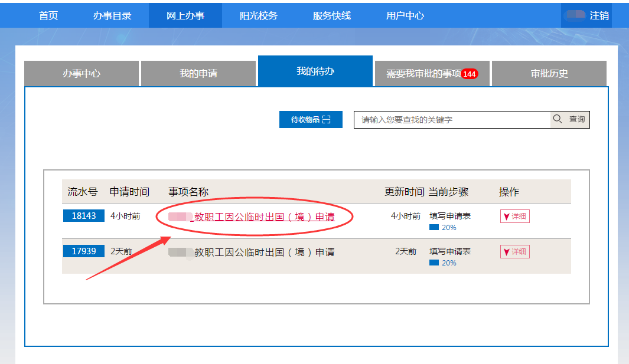Screen dimensions: 629x364
Task: Open 详细 for request 18143
Action: (514, 217)
